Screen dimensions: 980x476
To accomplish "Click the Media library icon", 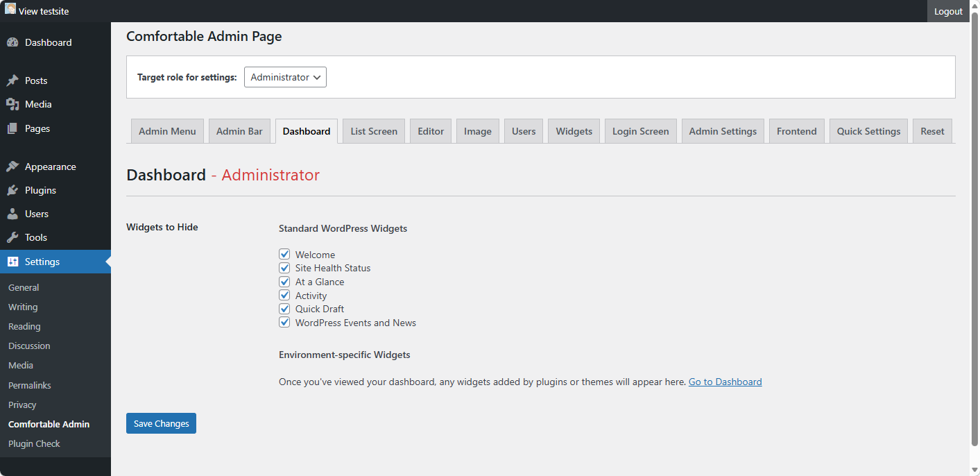I will click(x=12, y=104).
